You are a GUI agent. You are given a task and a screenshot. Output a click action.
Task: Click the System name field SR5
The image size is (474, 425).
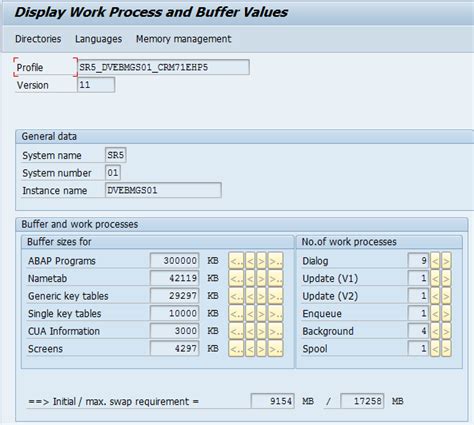115,155
